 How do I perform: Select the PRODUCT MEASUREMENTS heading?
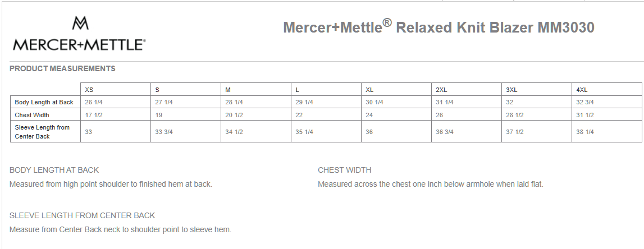click(62, 68)
